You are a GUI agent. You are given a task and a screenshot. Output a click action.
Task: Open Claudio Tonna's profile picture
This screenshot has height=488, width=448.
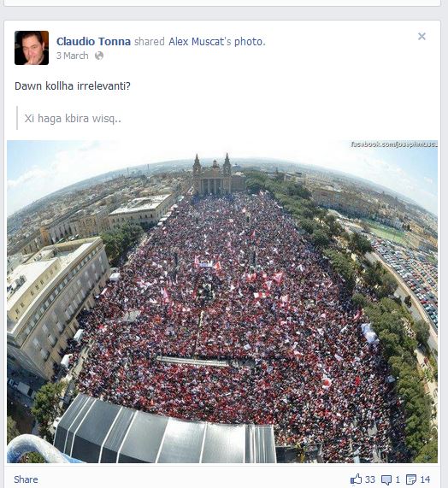32,48
